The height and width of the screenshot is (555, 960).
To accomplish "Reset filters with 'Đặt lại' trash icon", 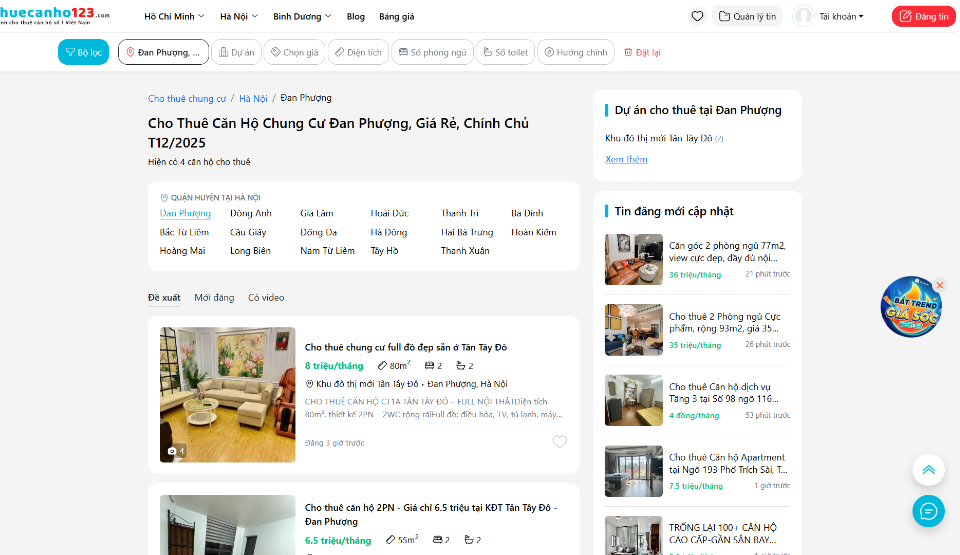I will 641,52.
